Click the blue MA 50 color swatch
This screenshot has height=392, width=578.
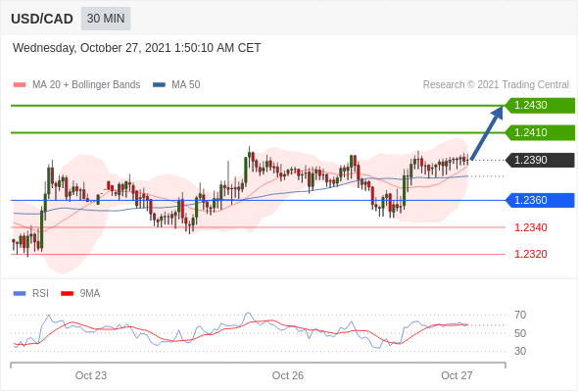pos(160,85)
